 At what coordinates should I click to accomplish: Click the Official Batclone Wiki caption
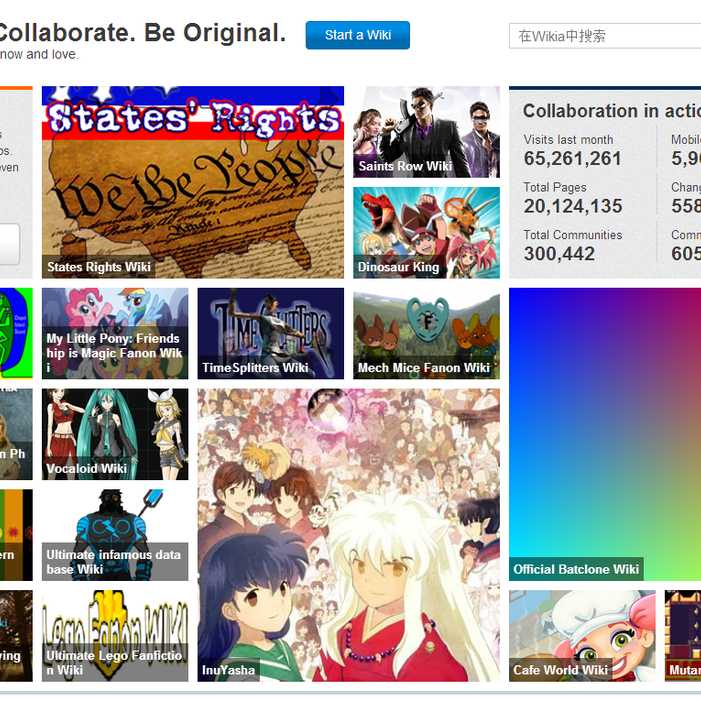pyautogui.click(x=576, y=569)
